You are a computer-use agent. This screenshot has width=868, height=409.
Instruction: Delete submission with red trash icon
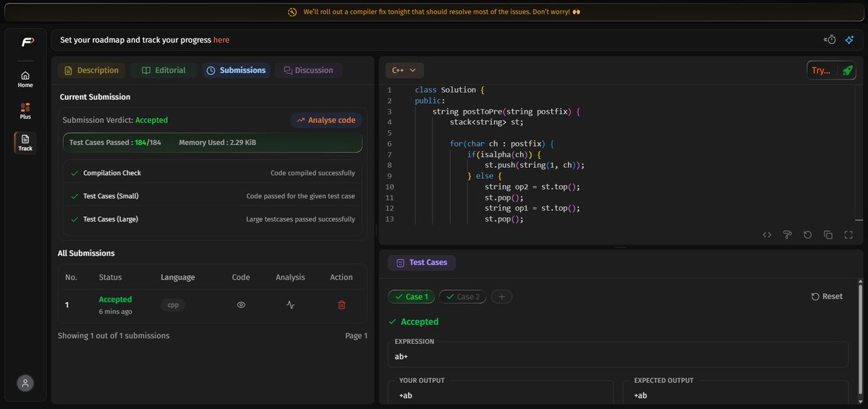click(341, 305)
